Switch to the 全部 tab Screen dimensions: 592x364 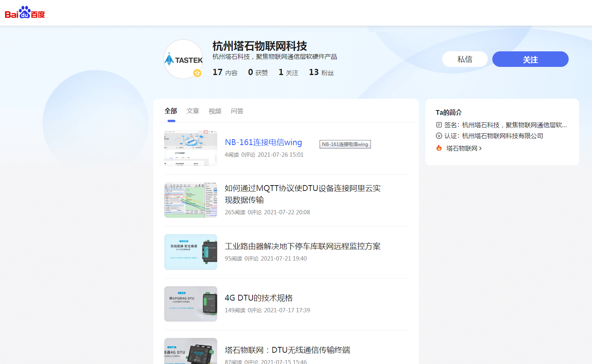click(171, 111)
